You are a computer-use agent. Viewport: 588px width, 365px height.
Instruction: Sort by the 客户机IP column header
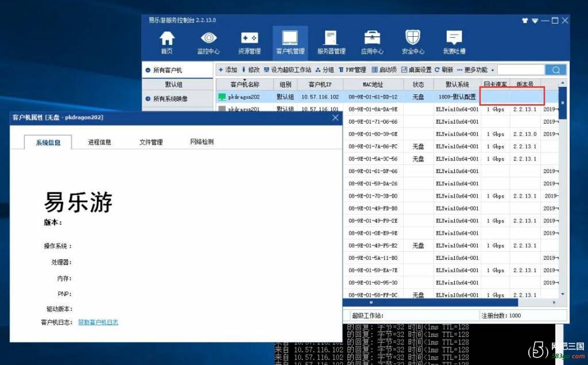(x=320, y=84)
